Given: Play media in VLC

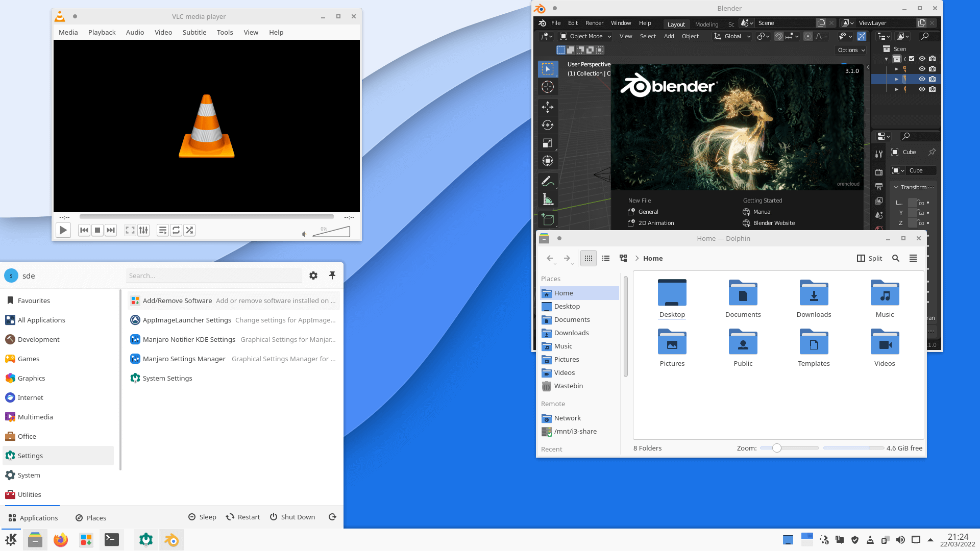Looking at the screenshot, I should [x=63, y=230].
